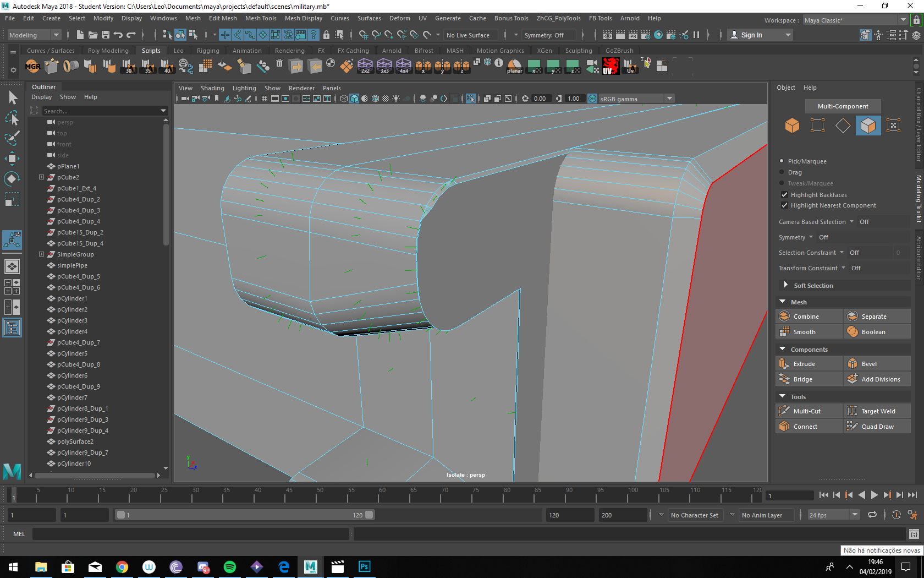The width and height of the screenshot is (924, 578).
Task: Switch to the Poly Modeling shelf tab
Action: tap(108, 51)
